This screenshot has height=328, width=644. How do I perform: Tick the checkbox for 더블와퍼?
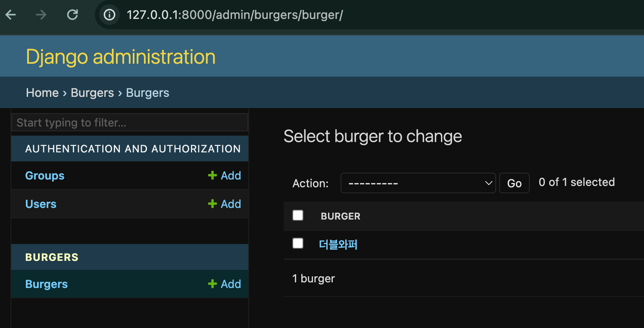tap(298, 243)
